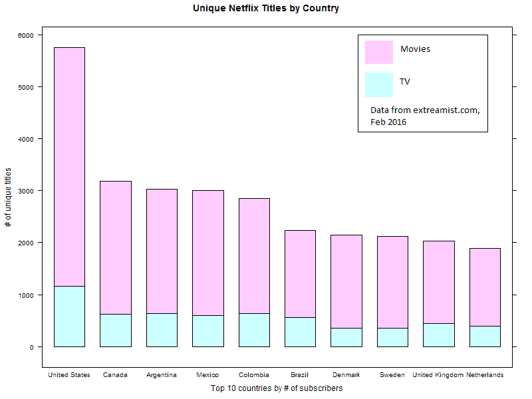Click the 'TV' legend label
This screenshot has width=532, height=399.
click(x=405, y=81)
